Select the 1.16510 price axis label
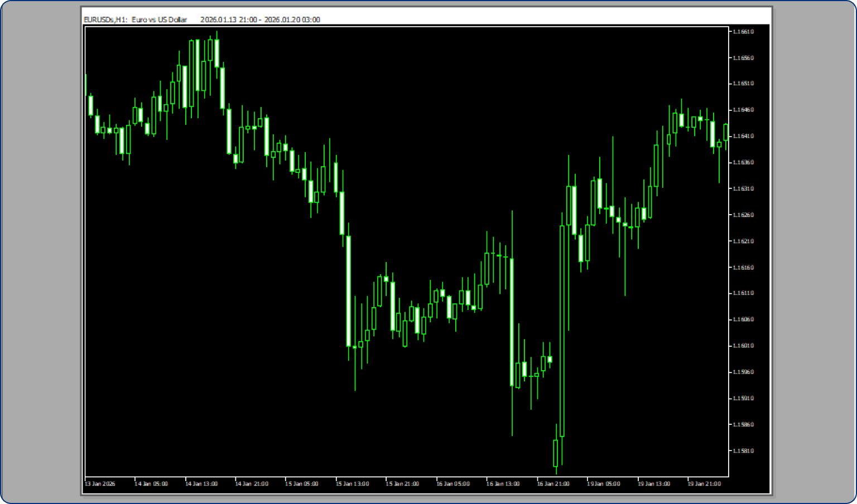 click(743, 84)
